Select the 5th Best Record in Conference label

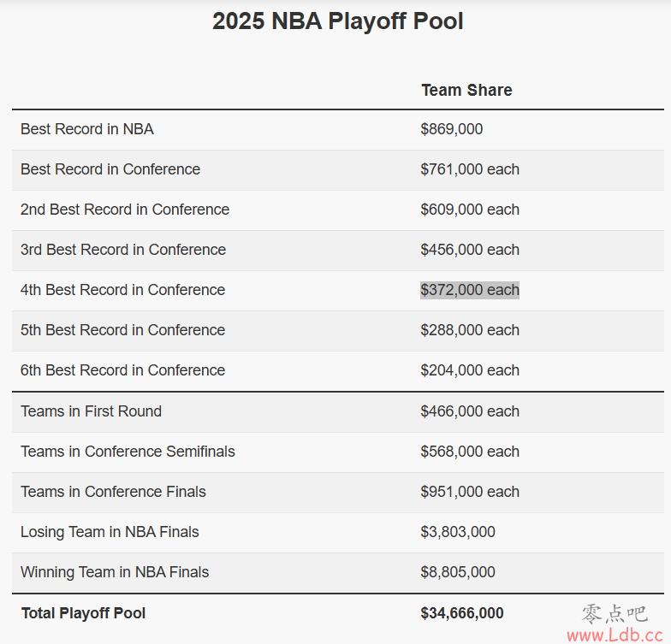pos(122,330)
